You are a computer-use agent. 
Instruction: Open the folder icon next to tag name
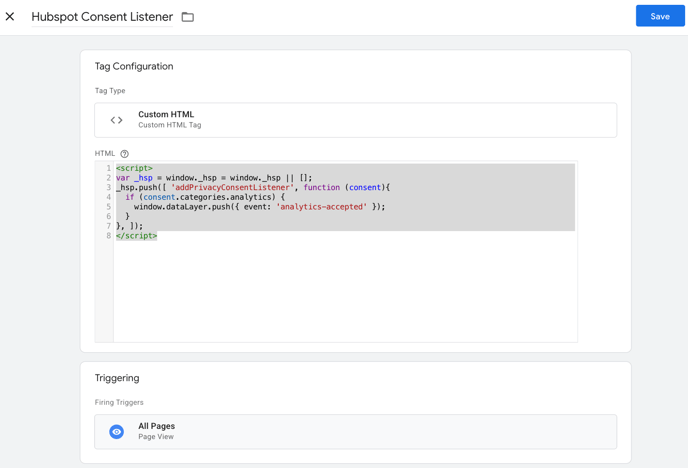coord(188,17)
